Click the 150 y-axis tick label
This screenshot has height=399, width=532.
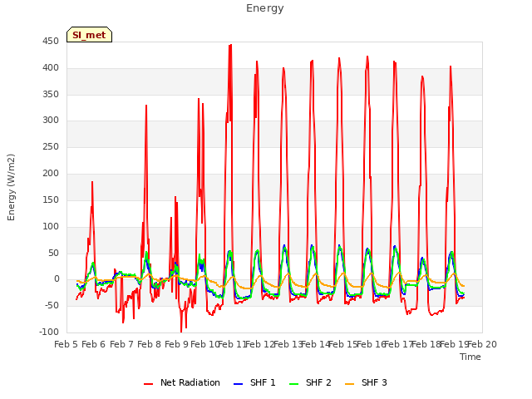[51, 199]
